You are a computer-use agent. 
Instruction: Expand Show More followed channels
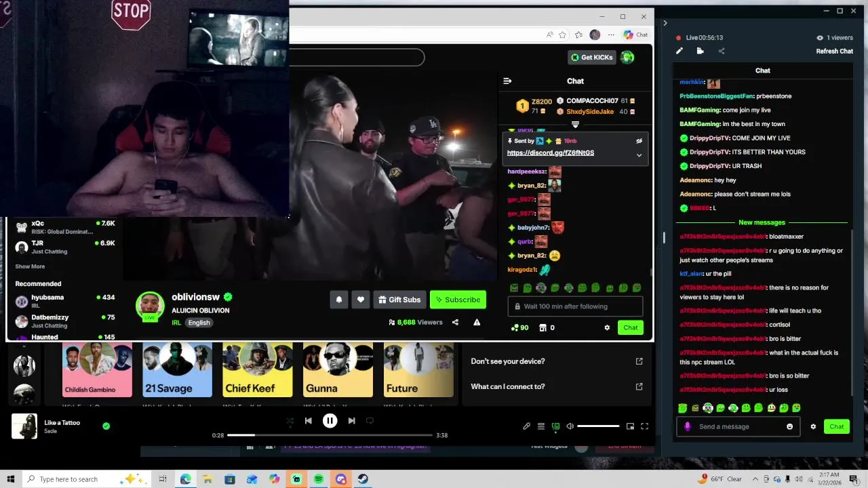click(x=30, y=266)
